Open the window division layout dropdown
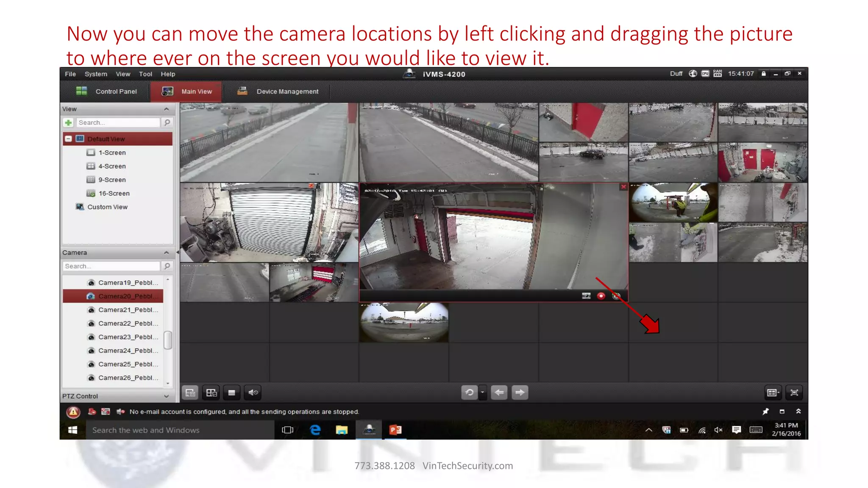This screenshot has width=868, height=488. tap(773, 393)
